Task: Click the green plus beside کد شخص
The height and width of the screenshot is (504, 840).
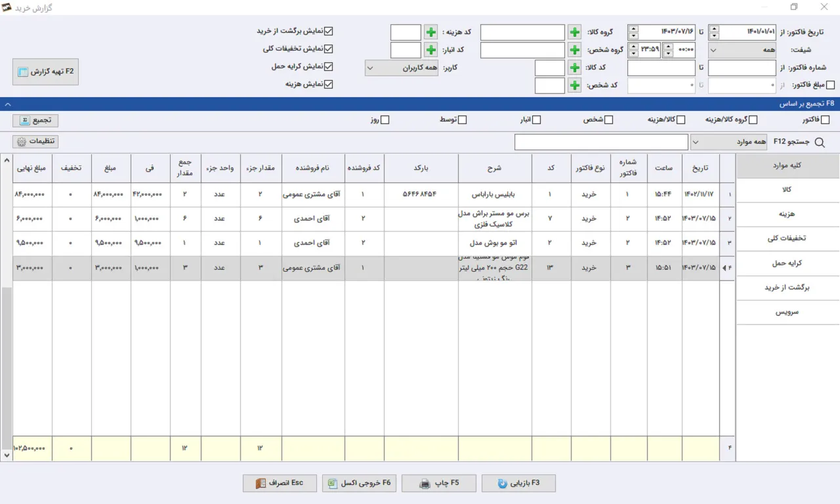Action: tap(575, 85)
